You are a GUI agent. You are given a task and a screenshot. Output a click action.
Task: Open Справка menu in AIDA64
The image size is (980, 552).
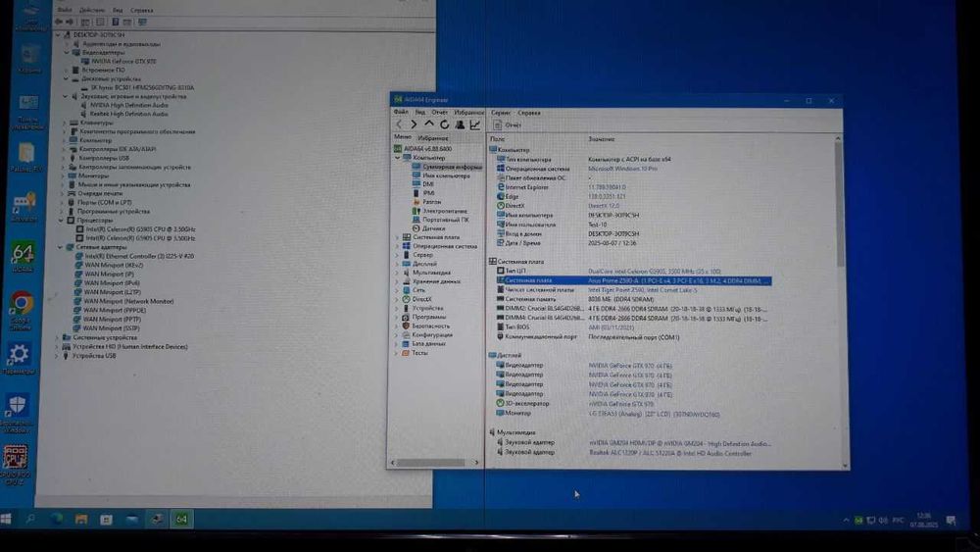[x=529, y=113]
